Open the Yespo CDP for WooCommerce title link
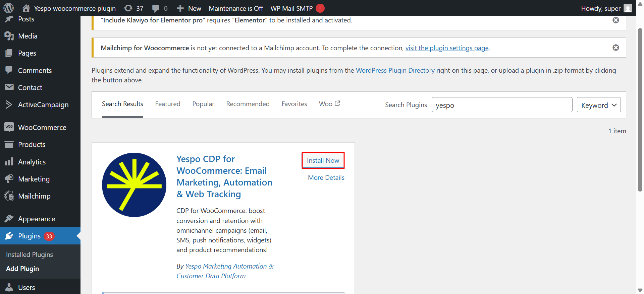The image size is (644, 294). [x=224, y=176]
